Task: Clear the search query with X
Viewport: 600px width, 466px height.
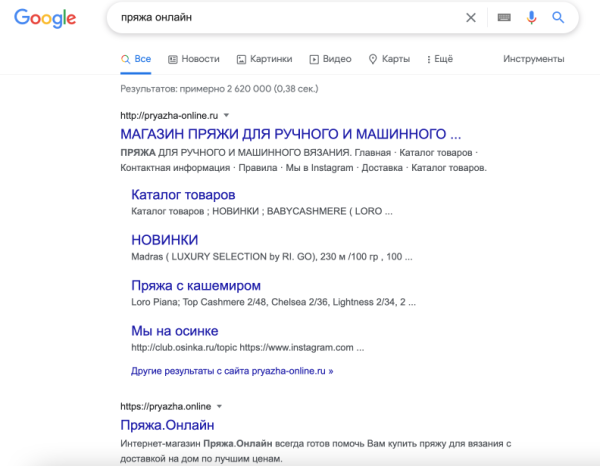Action: click(x=471, y=18)
